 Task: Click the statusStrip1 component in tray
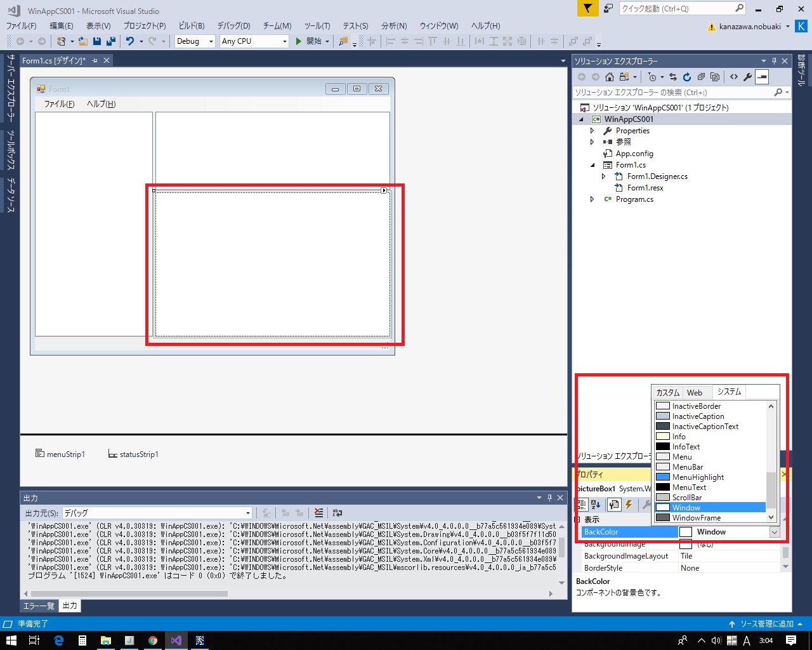[x=133, y=454]
